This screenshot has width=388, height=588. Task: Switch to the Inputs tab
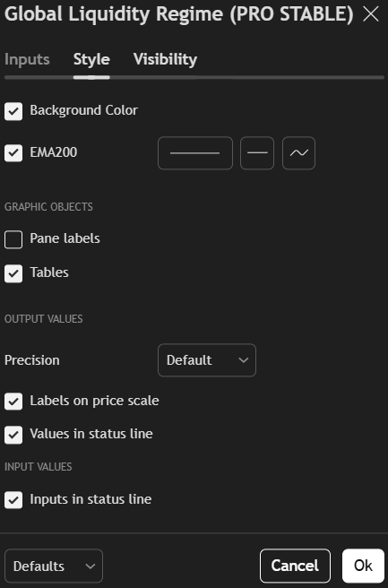[x=27, y=59]
